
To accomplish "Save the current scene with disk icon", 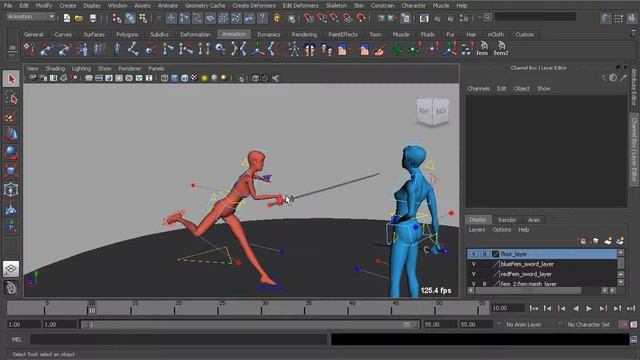I will [x=93, y=18].
